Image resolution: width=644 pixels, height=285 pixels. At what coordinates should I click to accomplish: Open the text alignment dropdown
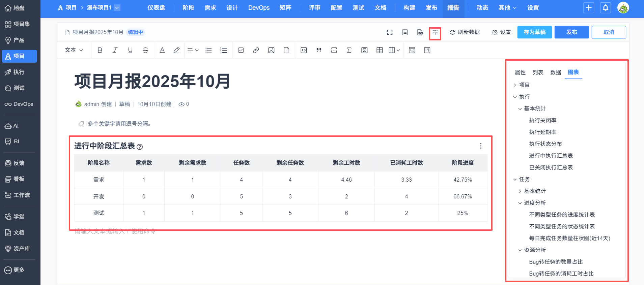click(x=193, y=50)
